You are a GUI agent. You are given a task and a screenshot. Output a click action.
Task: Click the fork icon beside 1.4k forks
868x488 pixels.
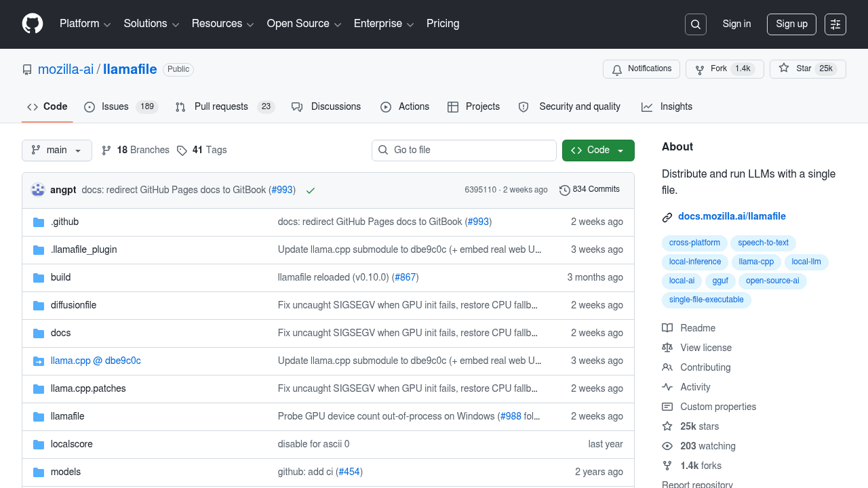(667, 466)
